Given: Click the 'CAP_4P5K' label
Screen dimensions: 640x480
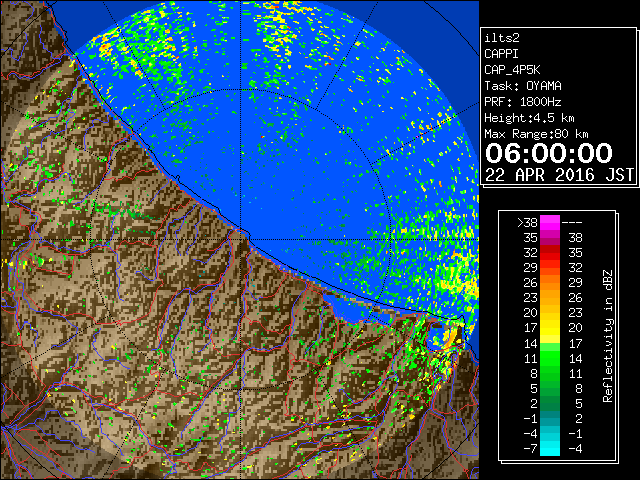Looking at the screenshot, I should coord(512,70).
